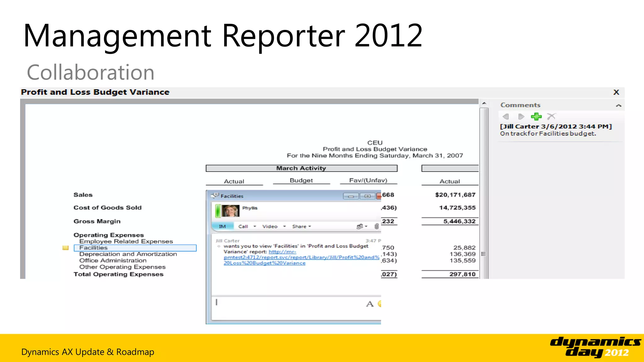The height and width of the screenshot is (362, 644).
Task: Click the yellow comment note marker beside Facilities
Action: point(65,248)
